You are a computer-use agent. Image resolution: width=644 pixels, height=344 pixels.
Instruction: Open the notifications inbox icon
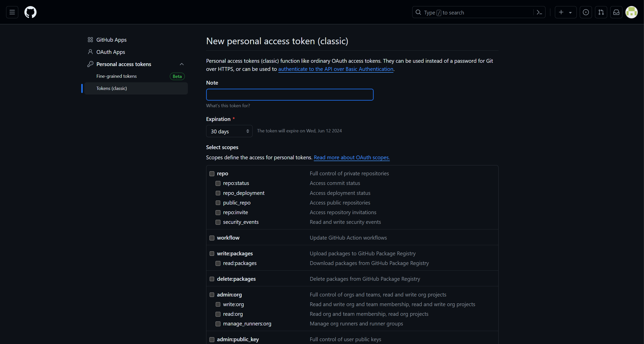[616, 12]
